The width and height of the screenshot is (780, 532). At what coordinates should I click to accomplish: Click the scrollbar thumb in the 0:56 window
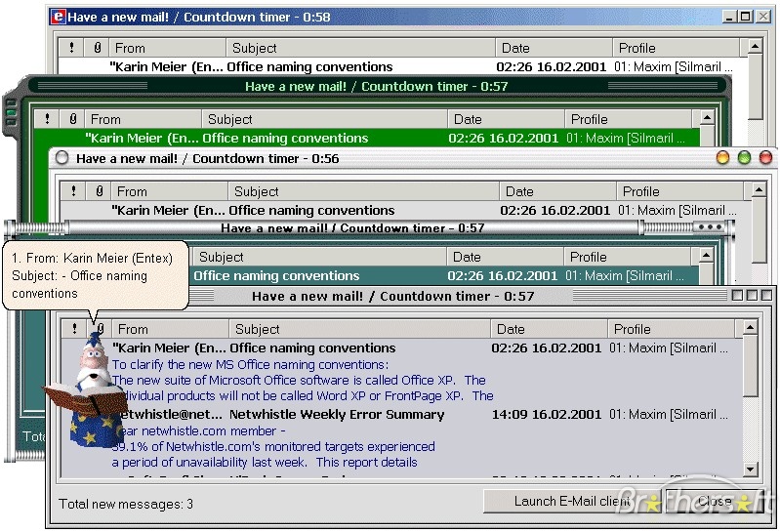759,230
